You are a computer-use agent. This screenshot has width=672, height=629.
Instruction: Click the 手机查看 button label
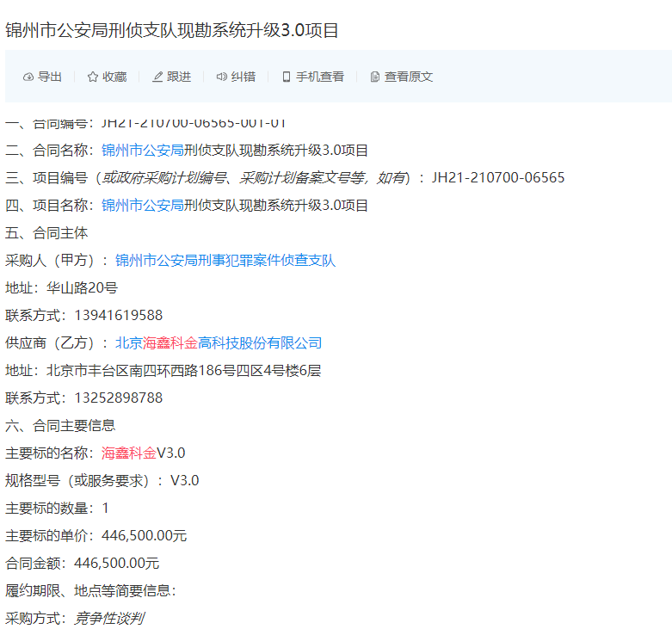tap(320, 77)
